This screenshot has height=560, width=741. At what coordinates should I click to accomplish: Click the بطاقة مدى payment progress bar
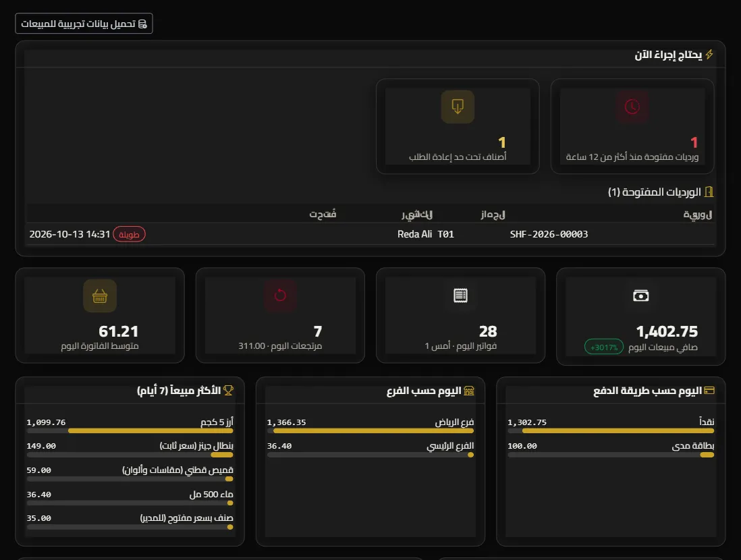611,455
